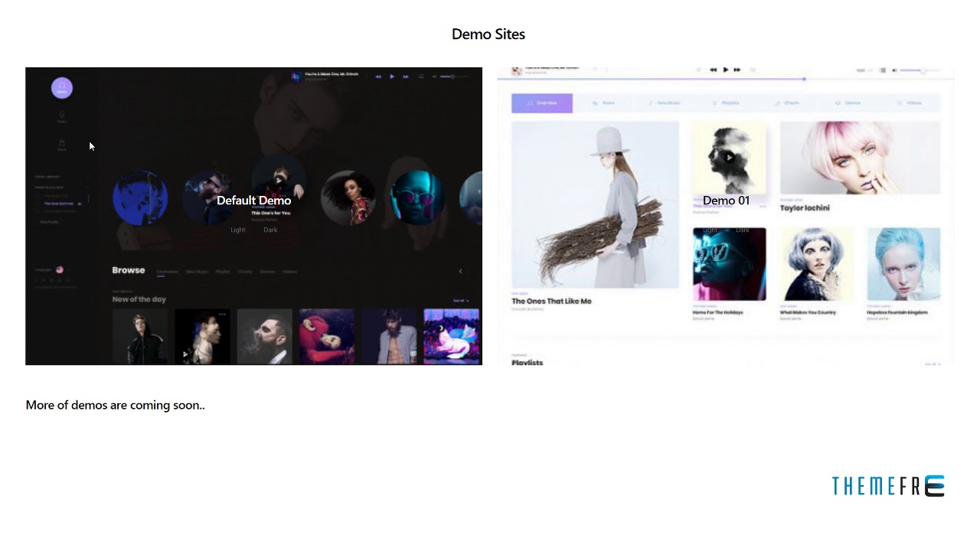The image size is (980, 551).
Task: Click left chevron arrow in Browse row
Action: [x=460, y=271]
